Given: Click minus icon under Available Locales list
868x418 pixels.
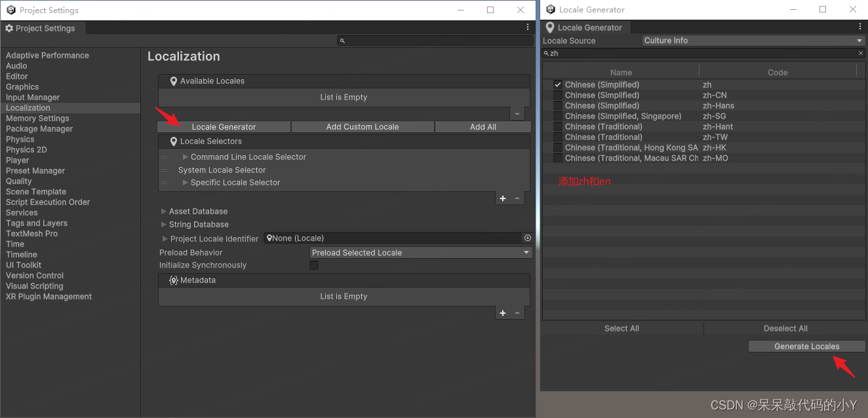Looking at the screenshot, I should pyautogui.click(x=517, y=113).
